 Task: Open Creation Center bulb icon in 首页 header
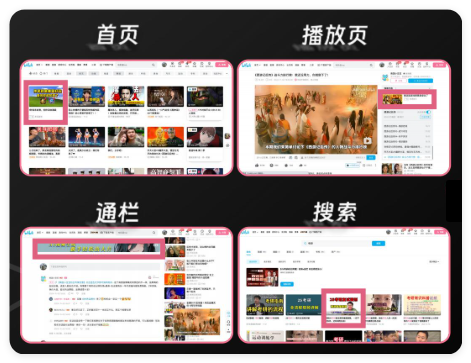[x=209, y=64]
